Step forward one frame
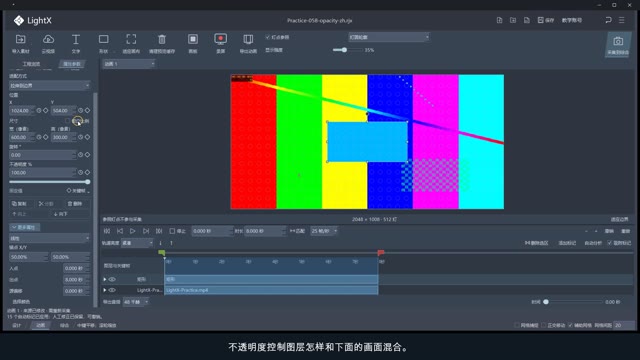The width and height of the screenshot is (640, 360). click(x=146, y=231)
